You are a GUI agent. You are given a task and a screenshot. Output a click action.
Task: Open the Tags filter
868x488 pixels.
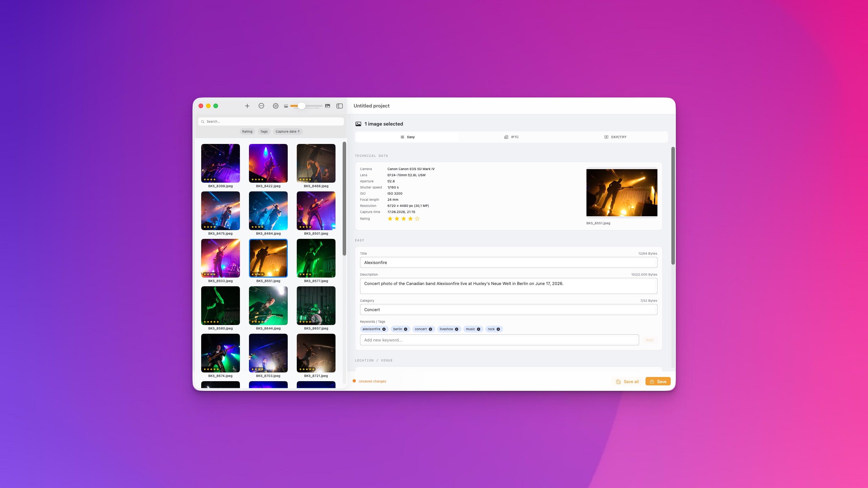pyautogui.click(x=264, y=131)
